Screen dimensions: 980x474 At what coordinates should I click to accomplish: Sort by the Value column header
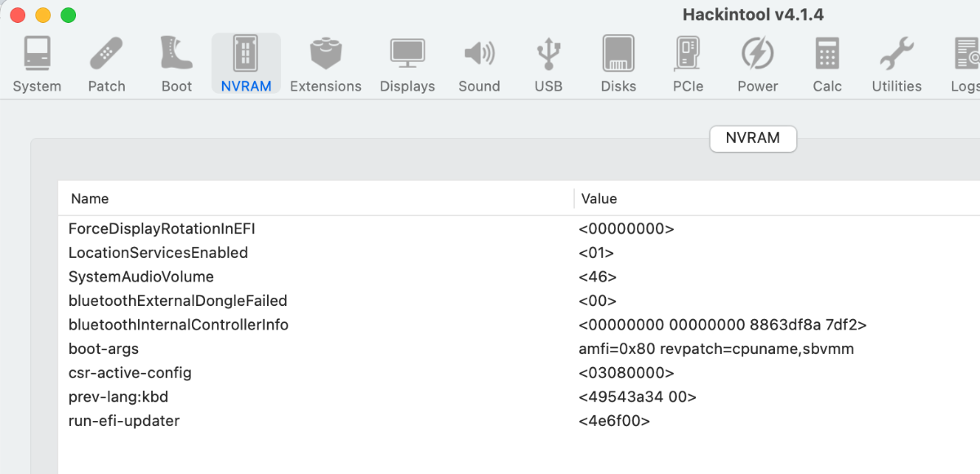[x=599, y=199]
